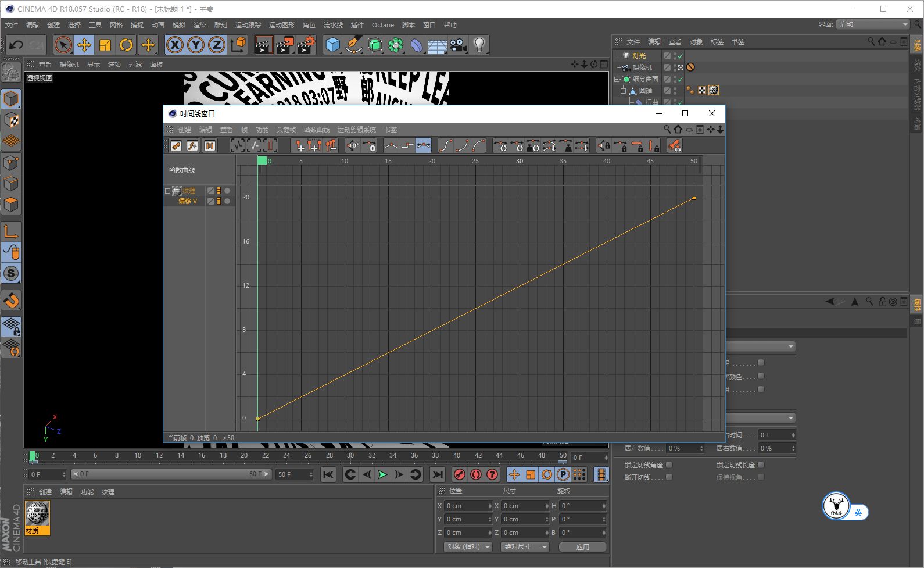Viewport: 924px width, 568px height.
Task: Click the 居左数值 percentage field
Action: click(685, 448)
